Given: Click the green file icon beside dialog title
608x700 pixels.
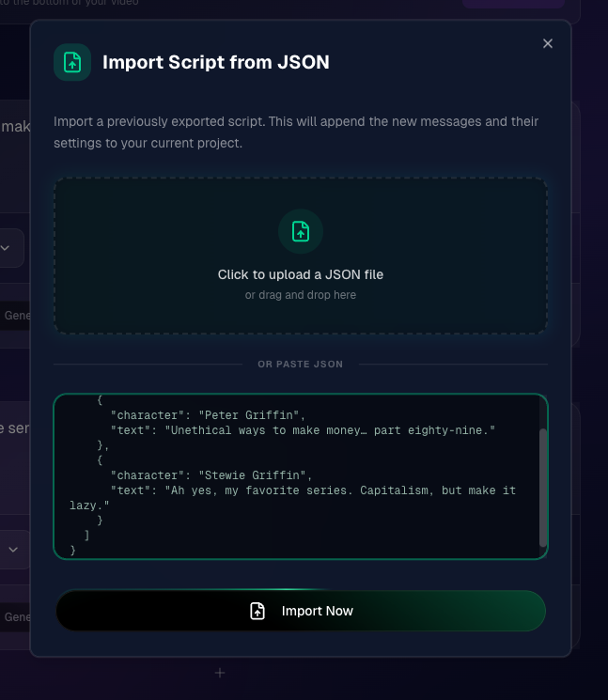Looking at the screenshot, I should click(72, 62).
